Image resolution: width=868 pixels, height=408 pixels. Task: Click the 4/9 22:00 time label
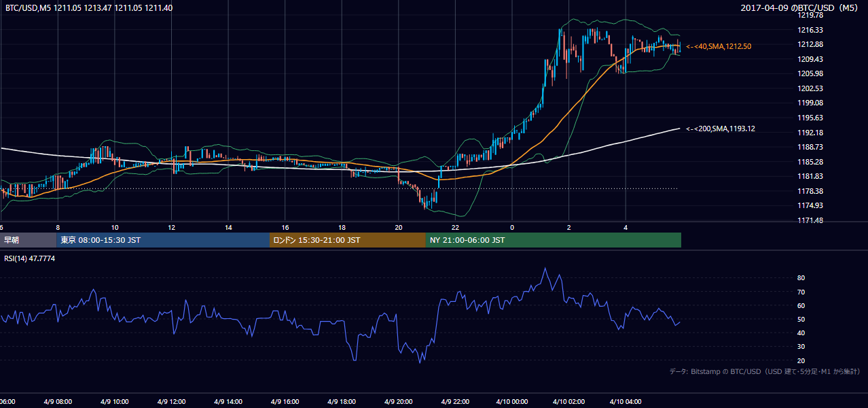click(x=454, y=402)
